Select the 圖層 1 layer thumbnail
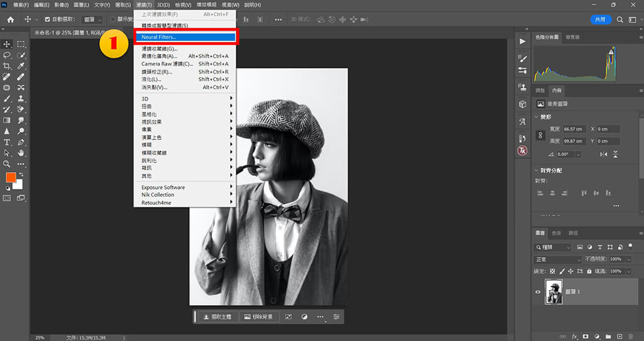The height and width of the screenshot is (341, 644). [x=553, y=292]
